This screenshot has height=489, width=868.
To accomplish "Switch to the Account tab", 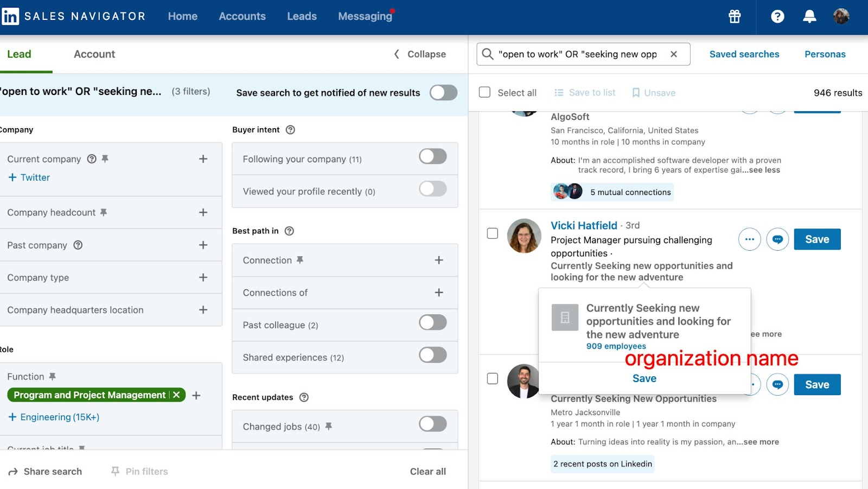I will [94, 54].
